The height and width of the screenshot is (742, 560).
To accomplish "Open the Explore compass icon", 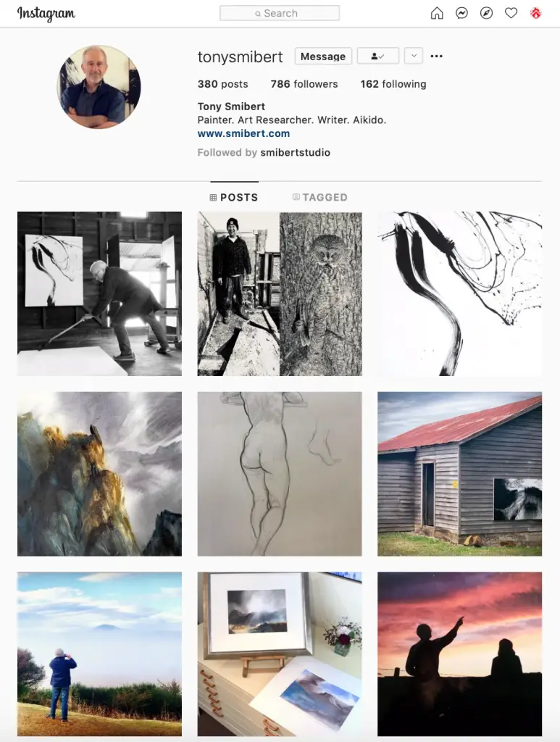I will 486,13.
